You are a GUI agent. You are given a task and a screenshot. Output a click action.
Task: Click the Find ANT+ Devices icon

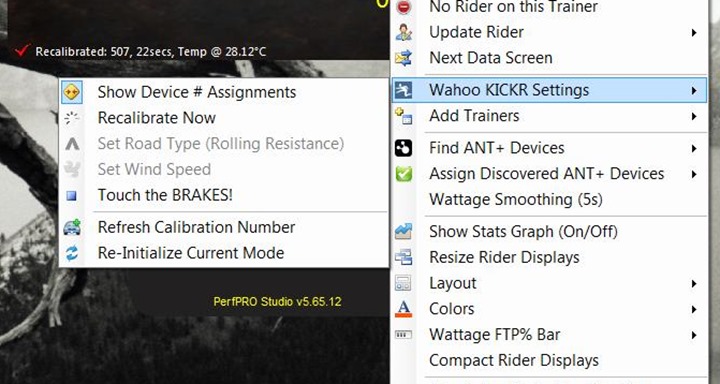pos(403,148)
